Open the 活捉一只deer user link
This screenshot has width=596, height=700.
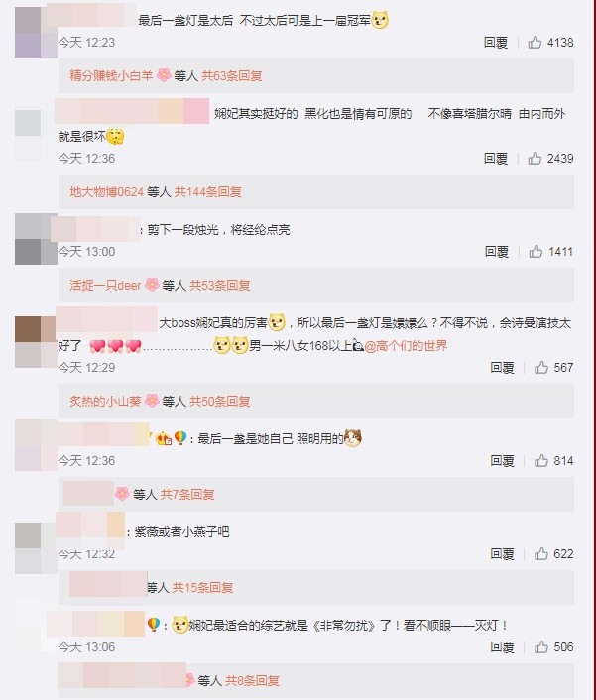(x=105, y=285)
